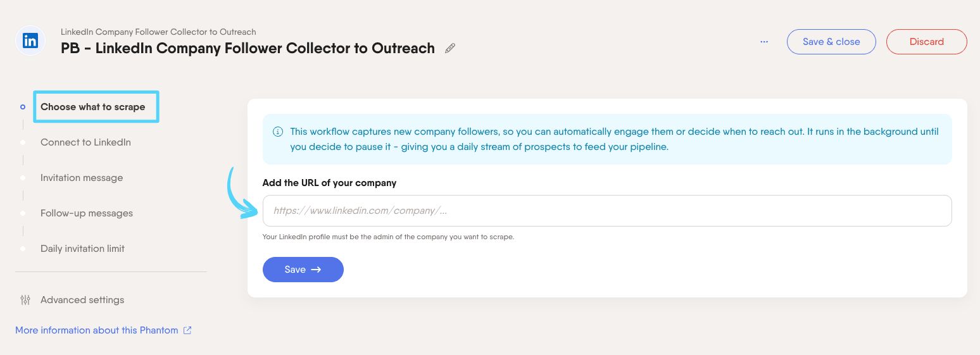Viewport: 980px width, 355px height.
Task: Click the pencil icon to rename the Phantom
Action: click(450, 48)
